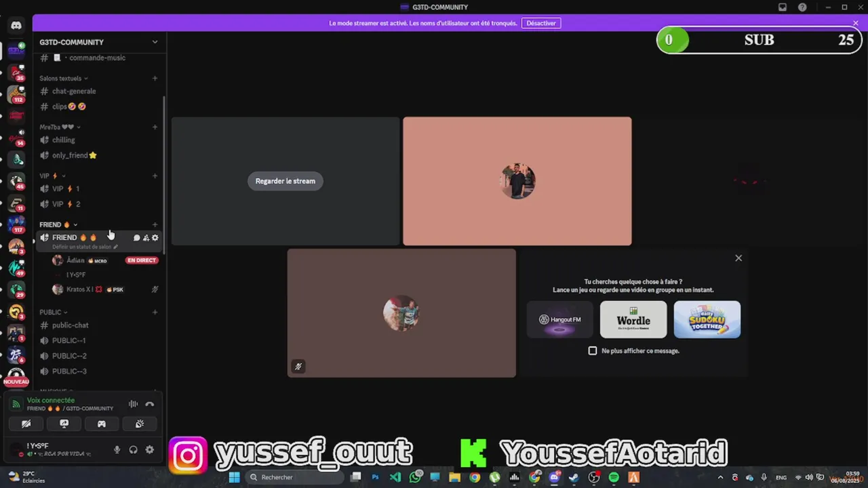Create invite for FRIEND voice channel
The image size is (868, 488).
pyautogui.click(x=146, y=238)
